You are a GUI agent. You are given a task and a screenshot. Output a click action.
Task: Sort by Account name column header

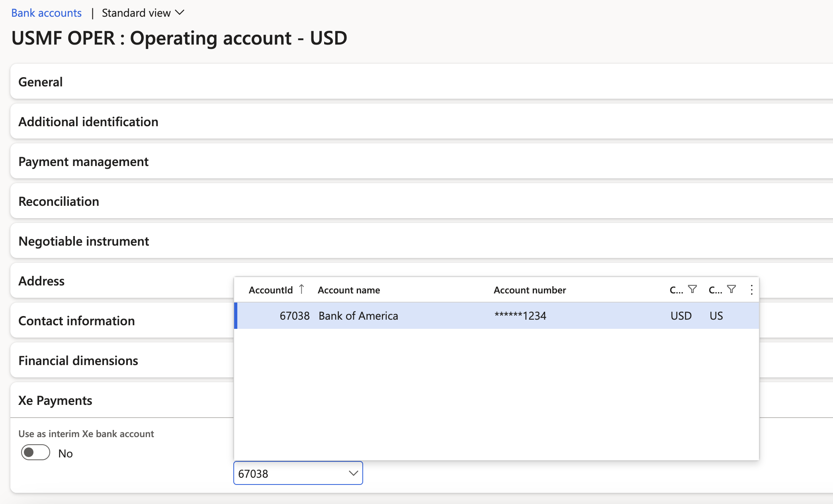[x=349, y=290]
